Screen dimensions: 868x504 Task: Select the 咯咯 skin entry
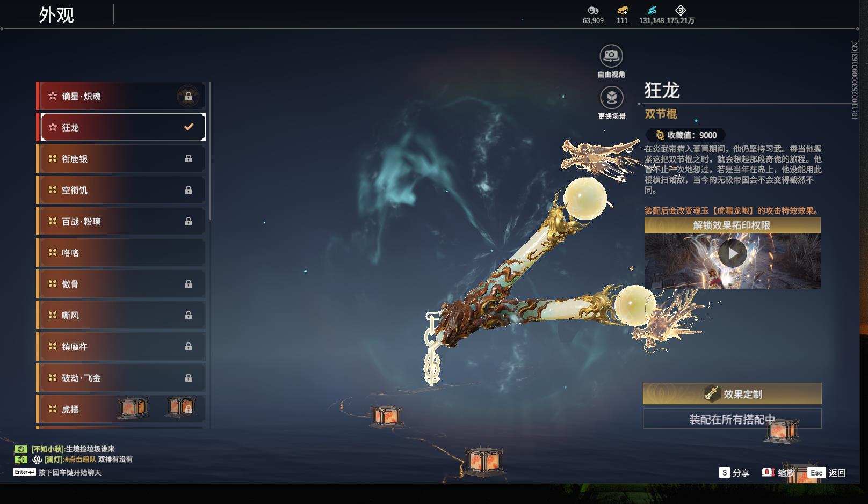pos(121,252)
